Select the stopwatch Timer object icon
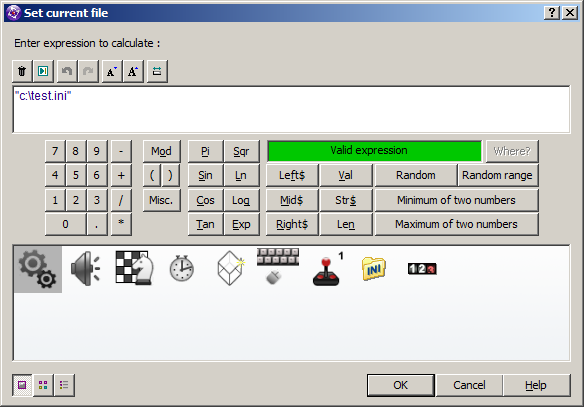 coord(182,268)
